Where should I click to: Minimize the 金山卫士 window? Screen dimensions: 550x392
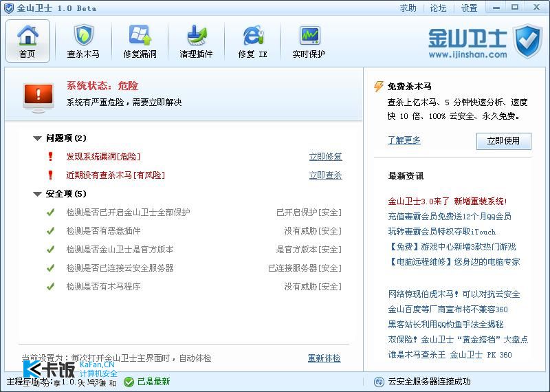(x=496, y=8)
